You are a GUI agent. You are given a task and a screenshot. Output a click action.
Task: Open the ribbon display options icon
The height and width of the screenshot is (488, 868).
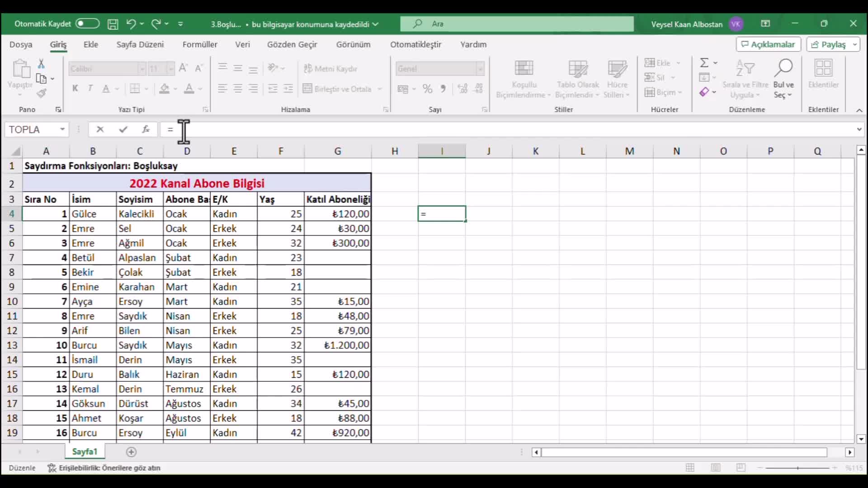[x=765, y=23]
